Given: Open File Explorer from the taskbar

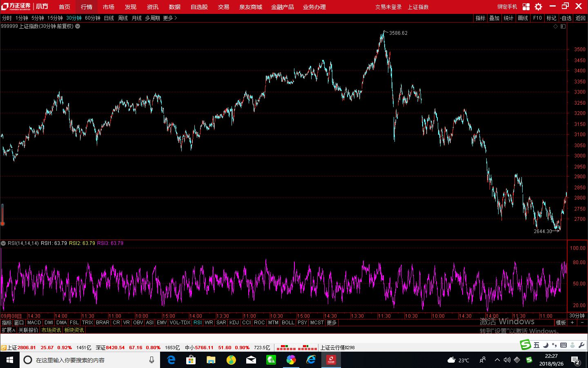Looking at the screenshot, I should click(x=211, y=360).
